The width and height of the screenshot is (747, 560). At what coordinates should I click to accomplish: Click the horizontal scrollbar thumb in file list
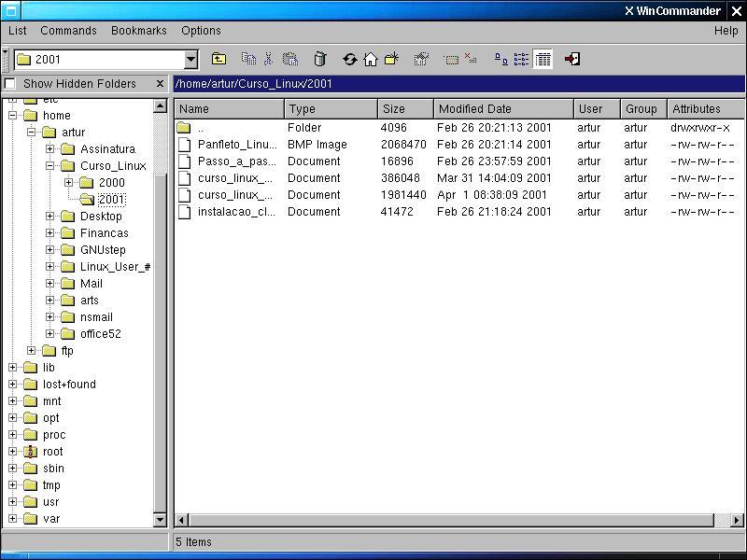[x=451, y=520]
